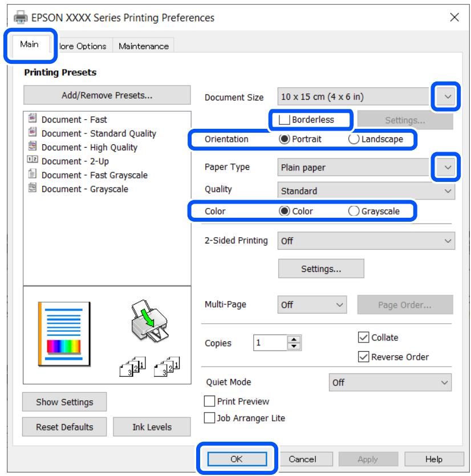
Task: Click the Document - High Quality preset icon
Action: 33,146
